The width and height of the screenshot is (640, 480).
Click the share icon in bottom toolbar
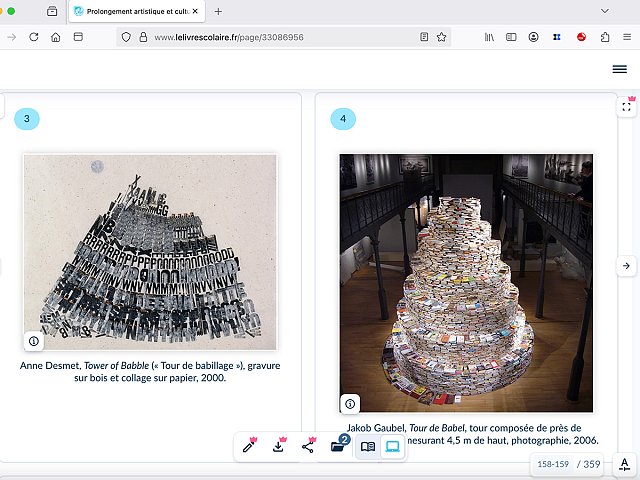coord(308,447)
